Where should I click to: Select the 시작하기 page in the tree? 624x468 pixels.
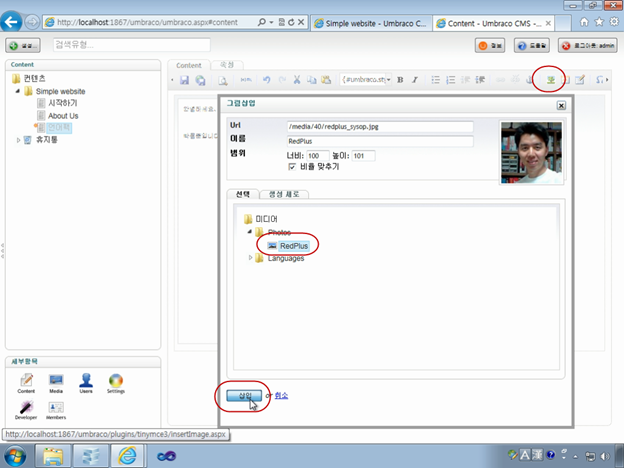62,103
